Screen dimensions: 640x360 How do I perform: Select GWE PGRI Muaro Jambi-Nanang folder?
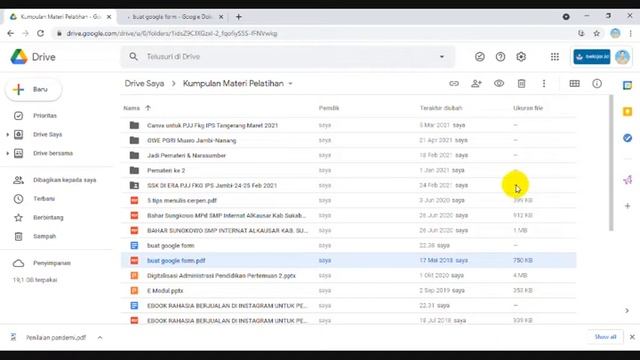[349, 140]
